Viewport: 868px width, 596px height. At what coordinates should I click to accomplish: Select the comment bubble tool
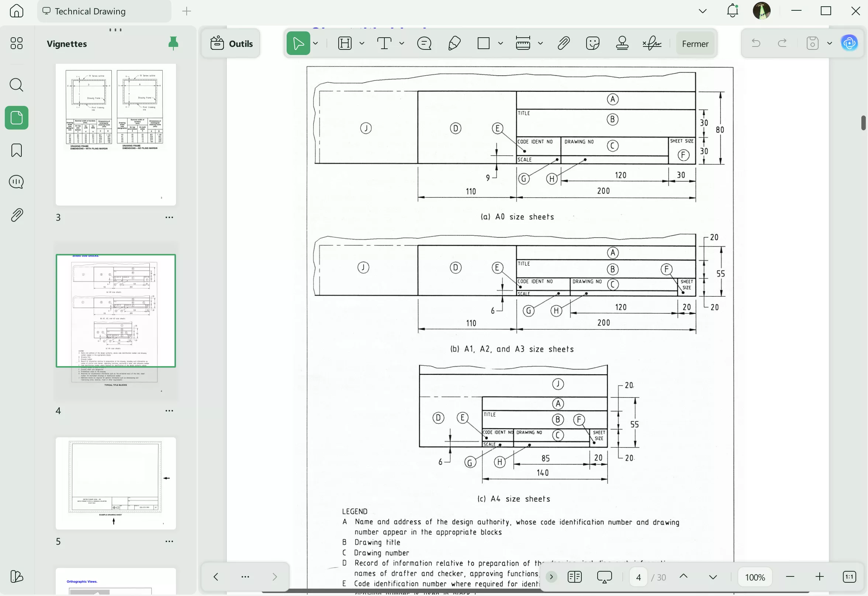coord(424,43)
